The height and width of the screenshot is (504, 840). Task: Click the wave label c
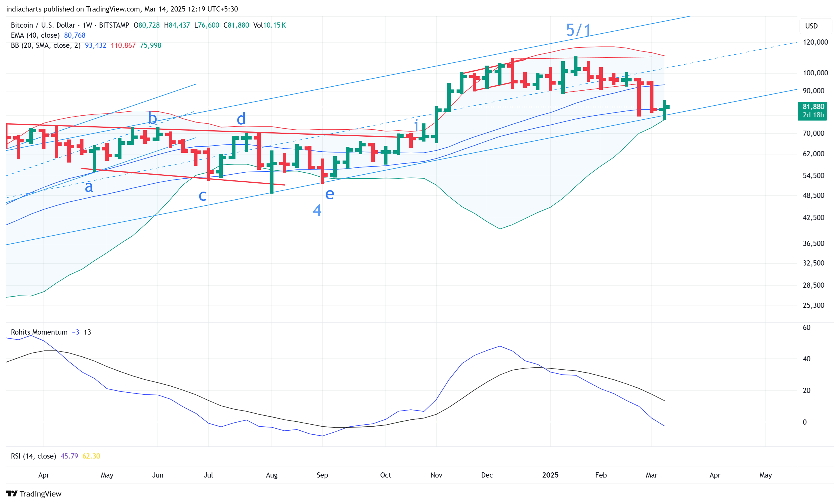[x=203, y=196]
